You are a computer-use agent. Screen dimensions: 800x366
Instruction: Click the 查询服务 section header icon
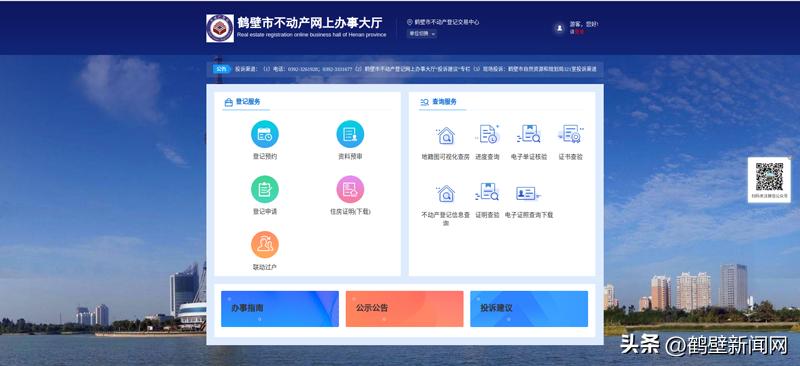pyautogui.click(x=424, y=102)
